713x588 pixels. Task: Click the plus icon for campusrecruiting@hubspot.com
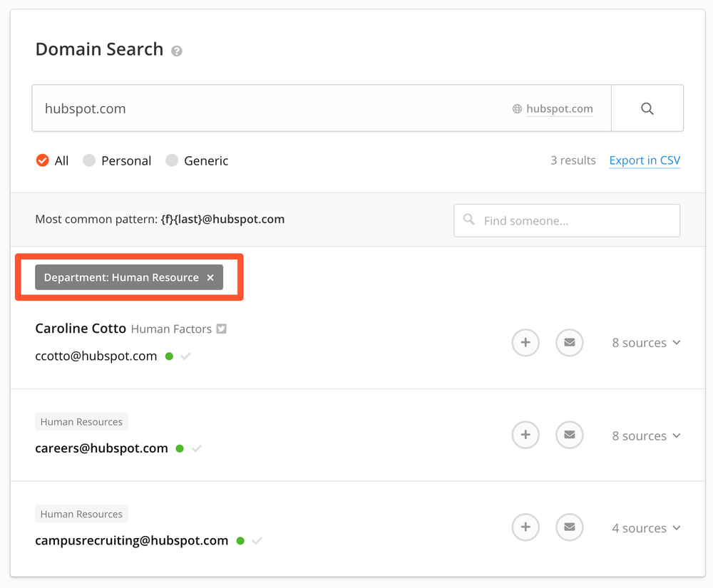point(525,527)
